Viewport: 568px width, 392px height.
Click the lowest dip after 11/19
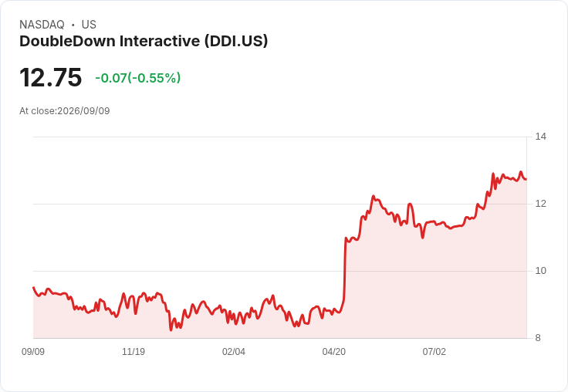tap(171, 329)
